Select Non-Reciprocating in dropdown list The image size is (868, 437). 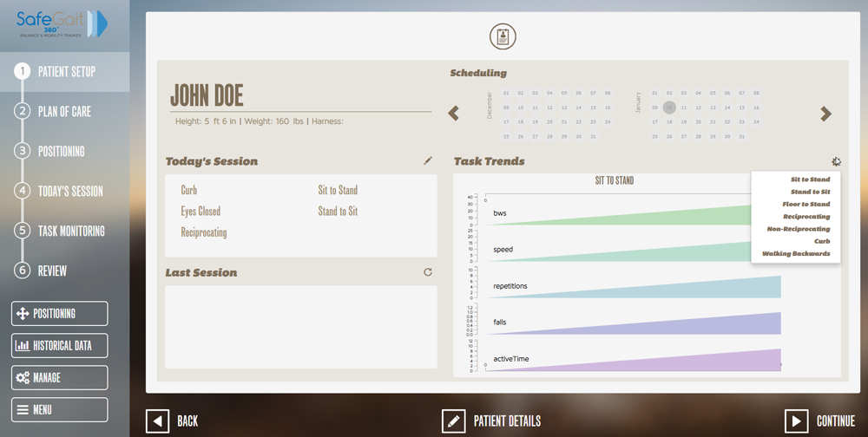[x=798, y=229]
